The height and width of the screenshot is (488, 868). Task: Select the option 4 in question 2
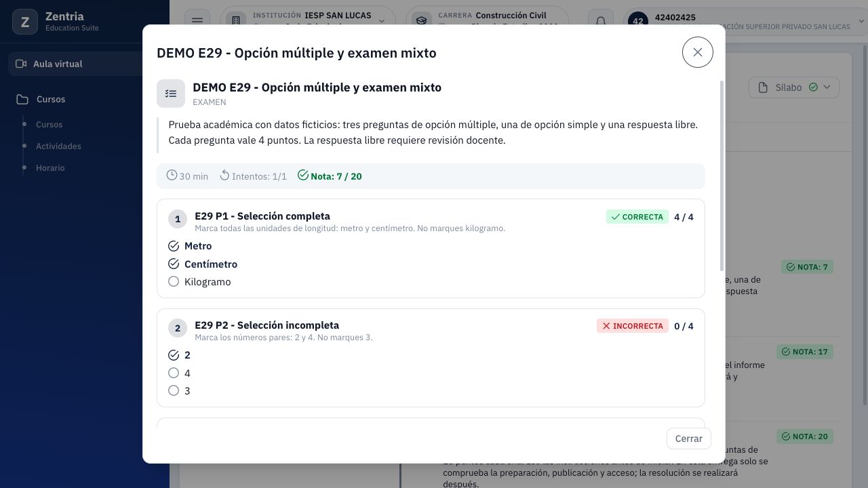tap(174, 373)
